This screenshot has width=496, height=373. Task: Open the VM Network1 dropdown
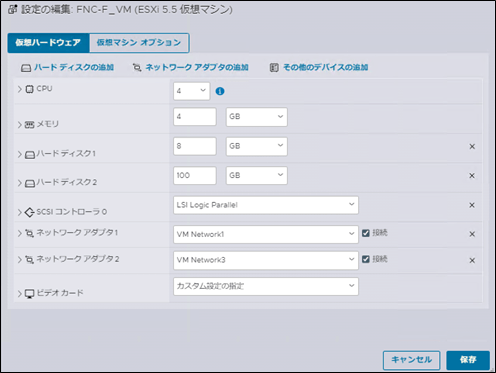(266, 234)
